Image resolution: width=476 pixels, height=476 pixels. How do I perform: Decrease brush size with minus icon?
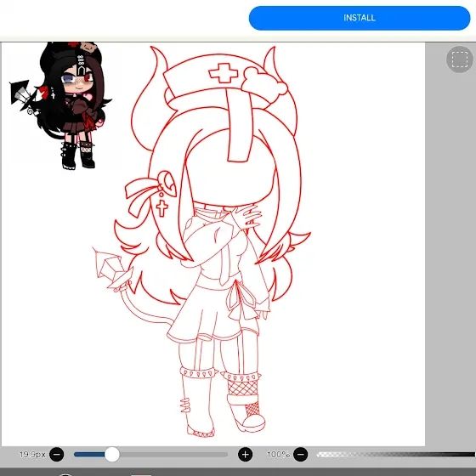point(57,455)
